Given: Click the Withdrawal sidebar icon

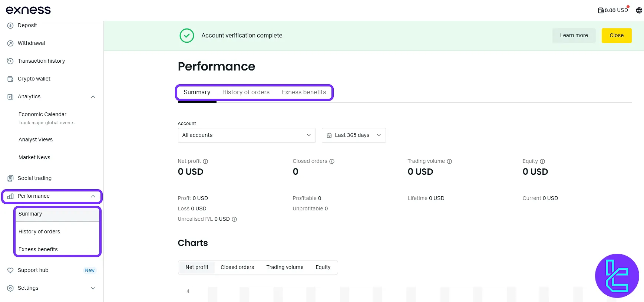Looking at the screenshot, I should point(10,43).
